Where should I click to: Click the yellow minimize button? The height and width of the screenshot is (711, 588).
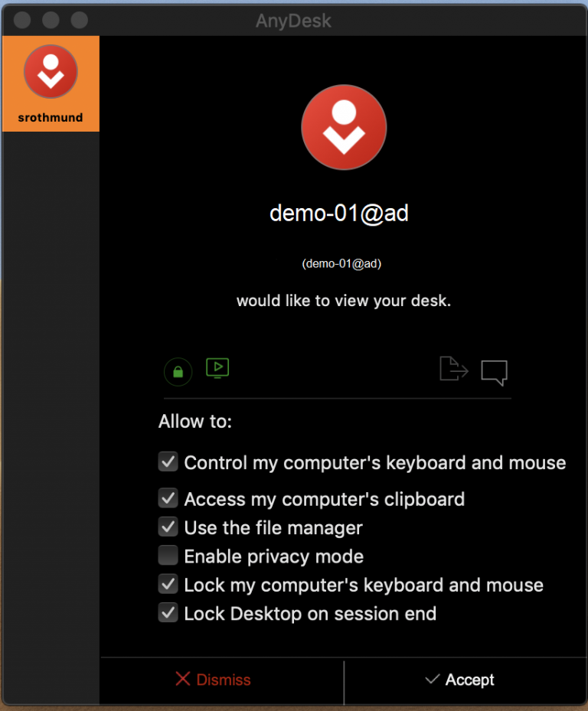pos(51,20)
